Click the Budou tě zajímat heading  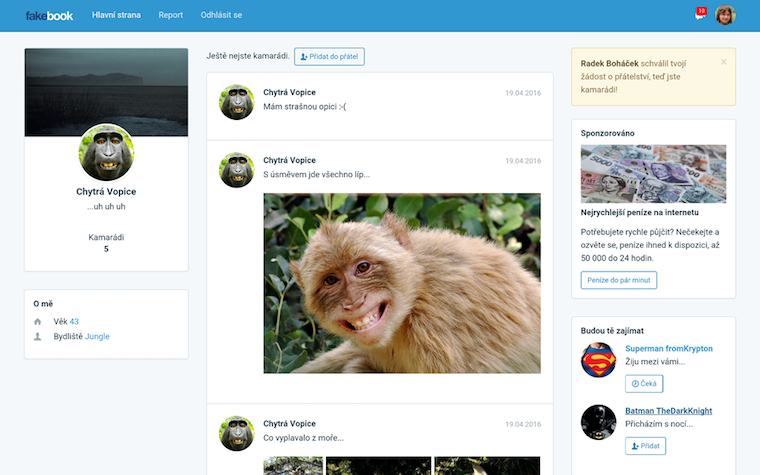point(612,331)
